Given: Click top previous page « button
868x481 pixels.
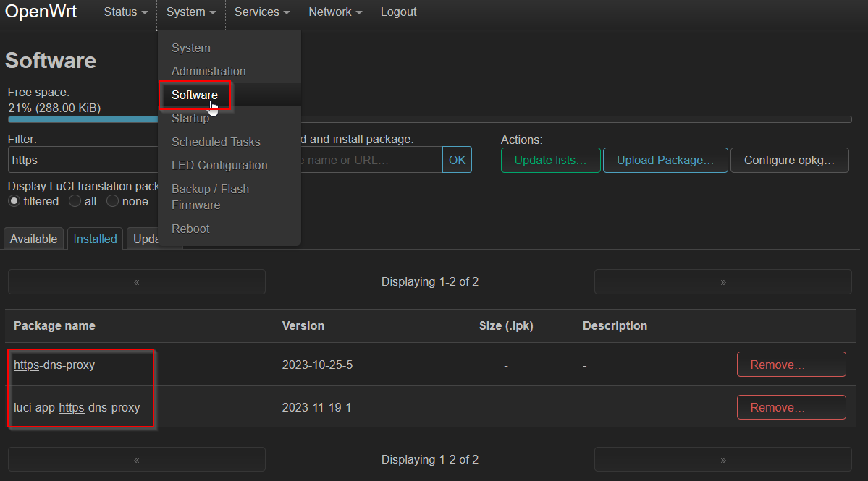Looking at the screenshot, I should [x=137, y=282].
